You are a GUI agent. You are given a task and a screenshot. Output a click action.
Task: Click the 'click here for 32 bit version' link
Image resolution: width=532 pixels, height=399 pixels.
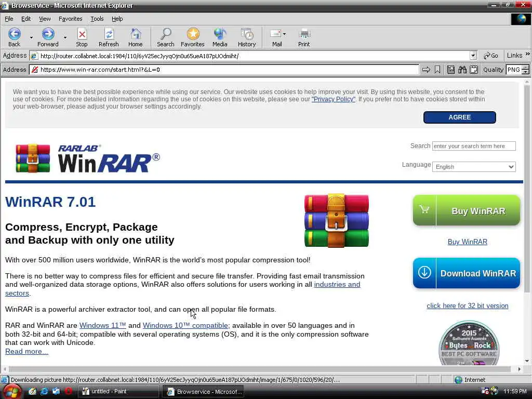pyautogui.click(x=467, y=305)
